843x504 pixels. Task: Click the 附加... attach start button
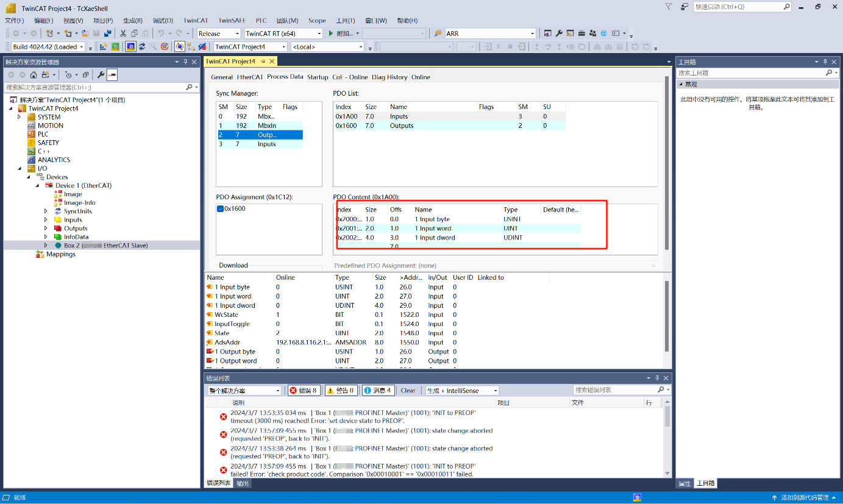tap(340, 34)
